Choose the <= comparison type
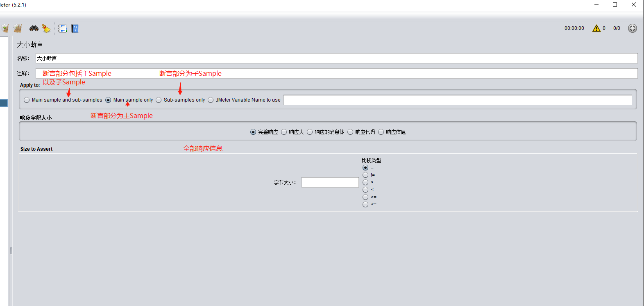 [x=365, y=204]
